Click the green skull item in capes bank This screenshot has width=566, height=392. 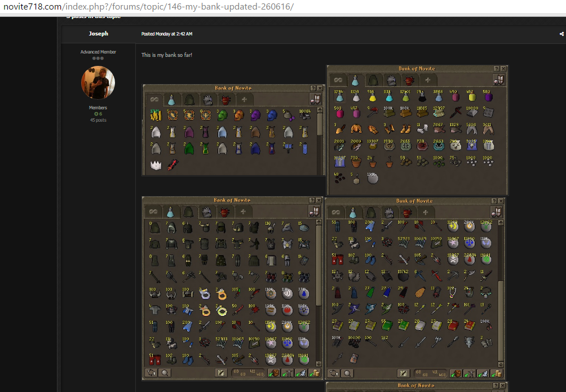(222, 115)
